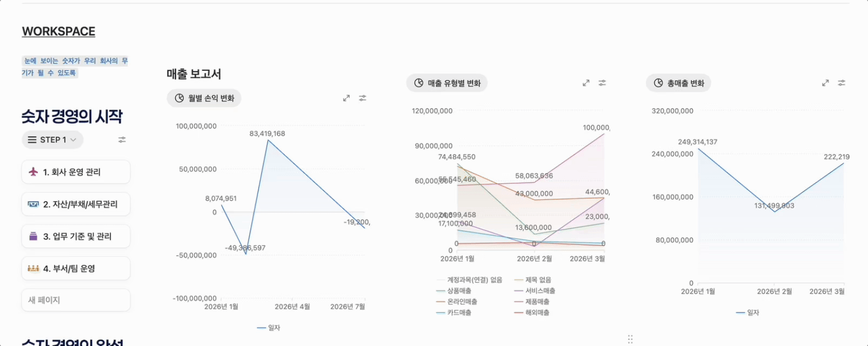Click the airplane icon for 회사 운영 관리
Screen dimensions: 868x346
pos(34,172)
